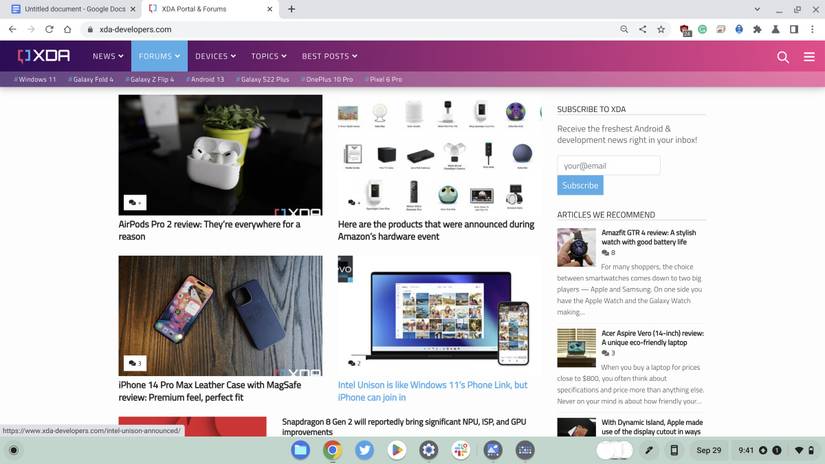Reload the page with refresh icon
Image resolution: width=825 pixels, height=464 pixels.
point(49,29)
